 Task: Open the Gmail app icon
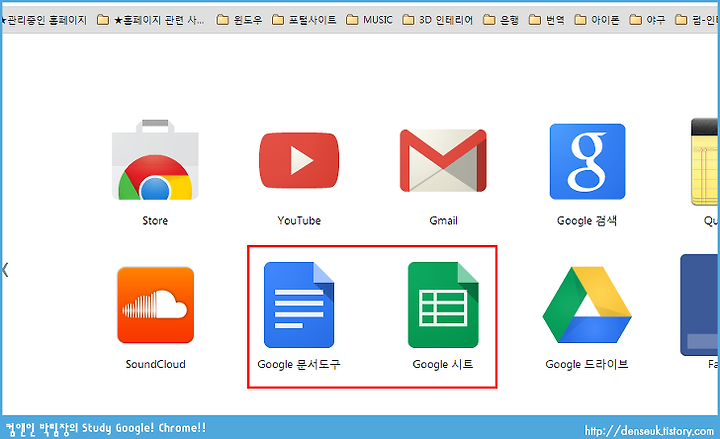point(443,160)
